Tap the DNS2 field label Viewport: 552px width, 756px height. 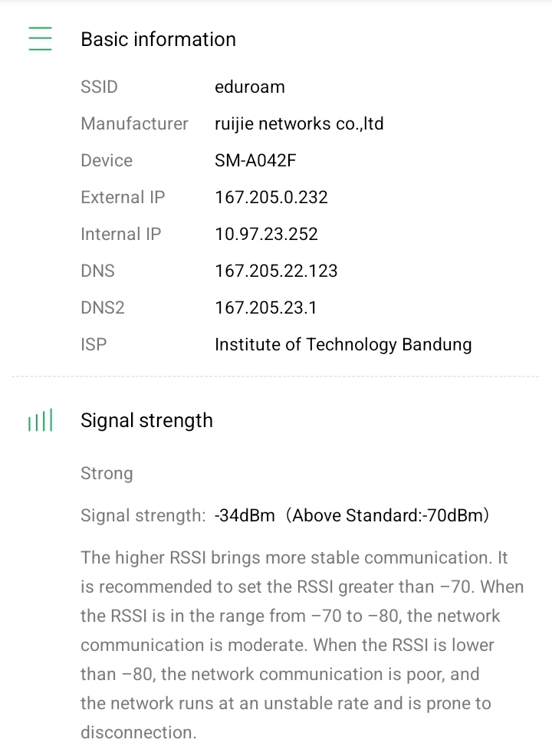tap(103, 307)
